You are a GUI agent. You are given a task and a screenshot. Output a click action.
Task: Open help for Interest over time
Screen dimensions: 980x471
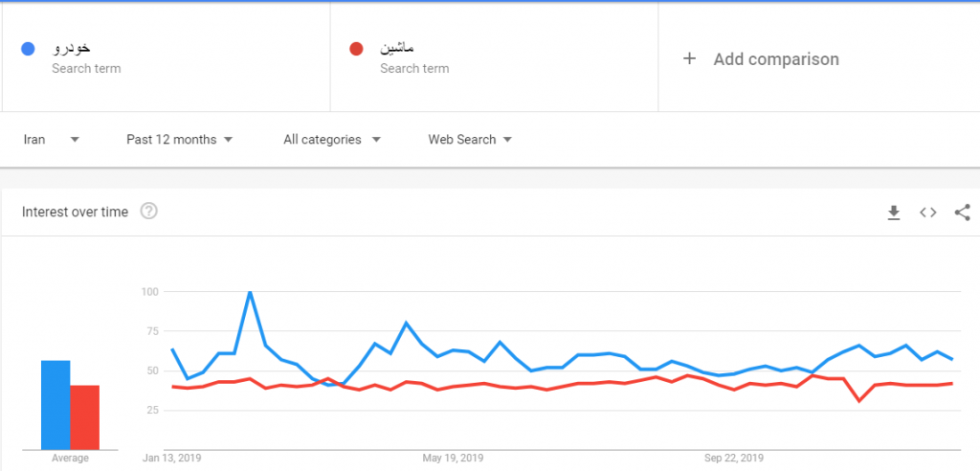(148, 212)
